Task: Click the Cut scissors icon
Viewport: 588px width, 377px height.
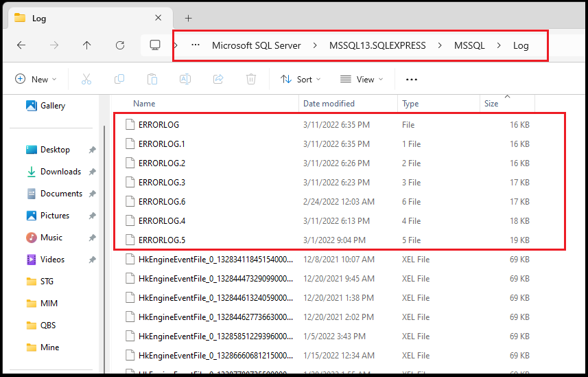Action: click(86, 79)
